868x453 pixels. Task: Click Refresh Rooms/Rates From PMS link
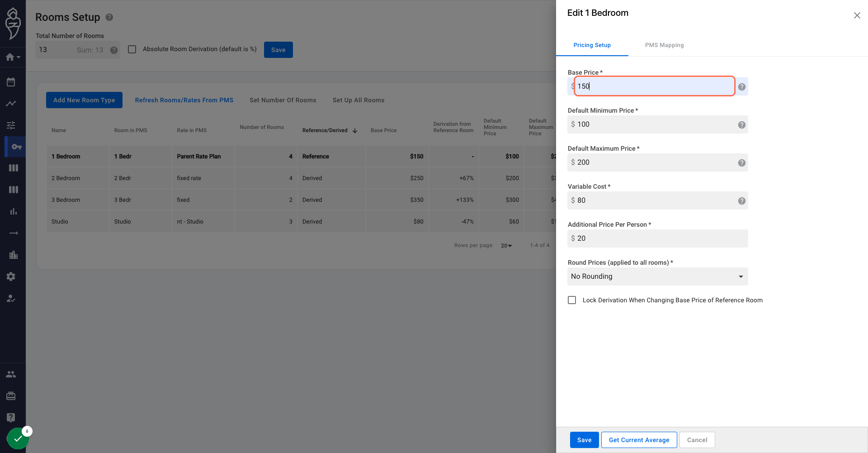point(184,100)
